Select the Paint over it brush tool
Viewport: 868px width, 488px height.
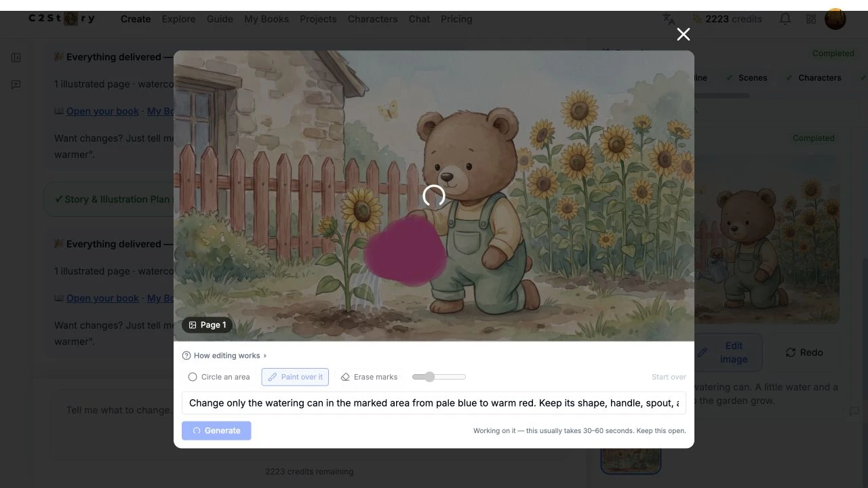[295, 377]
